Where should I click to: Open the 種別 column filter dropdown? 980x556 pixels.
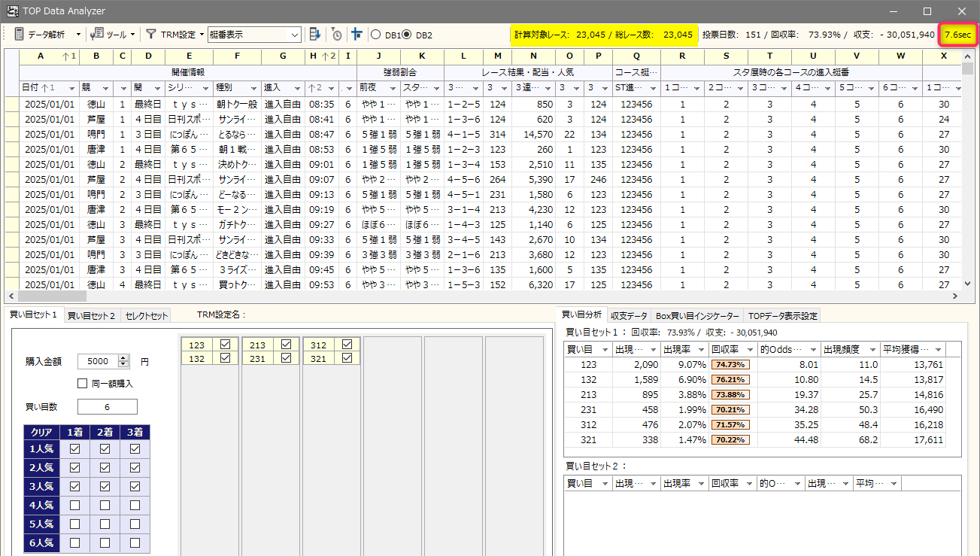tap(254, 89)
